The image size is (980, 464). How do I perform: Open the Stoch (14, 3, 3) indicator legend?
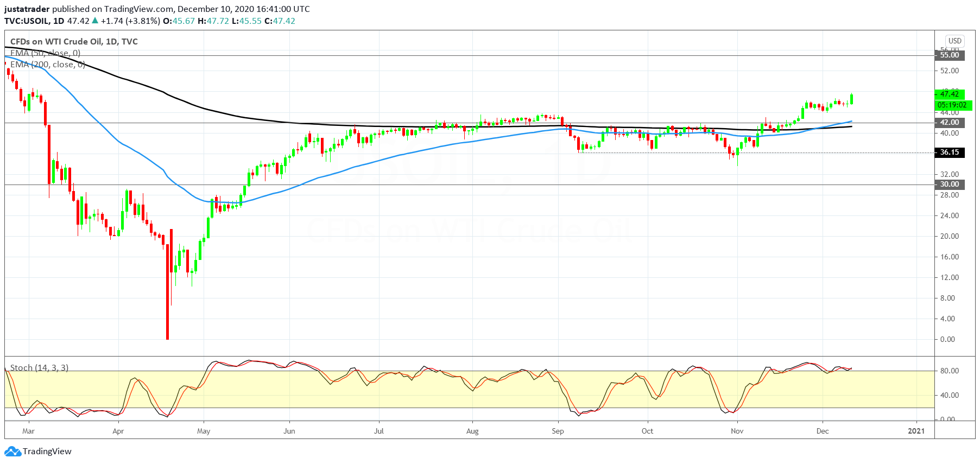point(40,367)
